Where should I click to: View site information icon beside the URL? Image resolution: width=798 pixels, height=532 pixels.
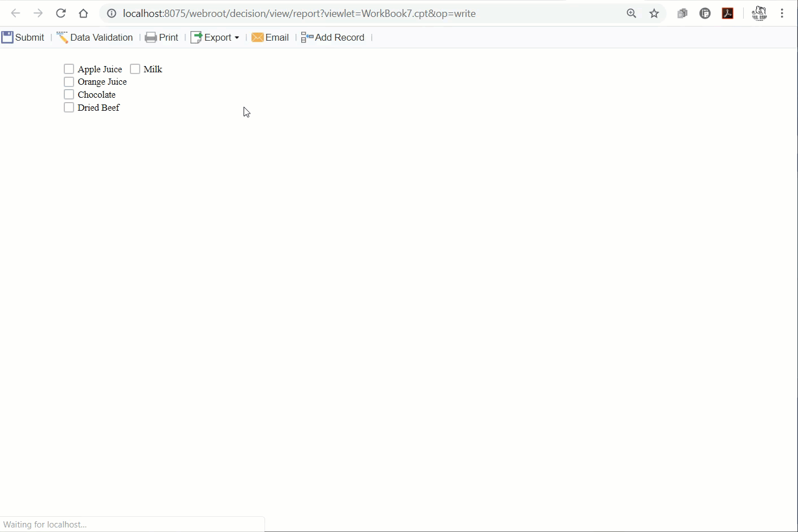[x=112, y=13]
